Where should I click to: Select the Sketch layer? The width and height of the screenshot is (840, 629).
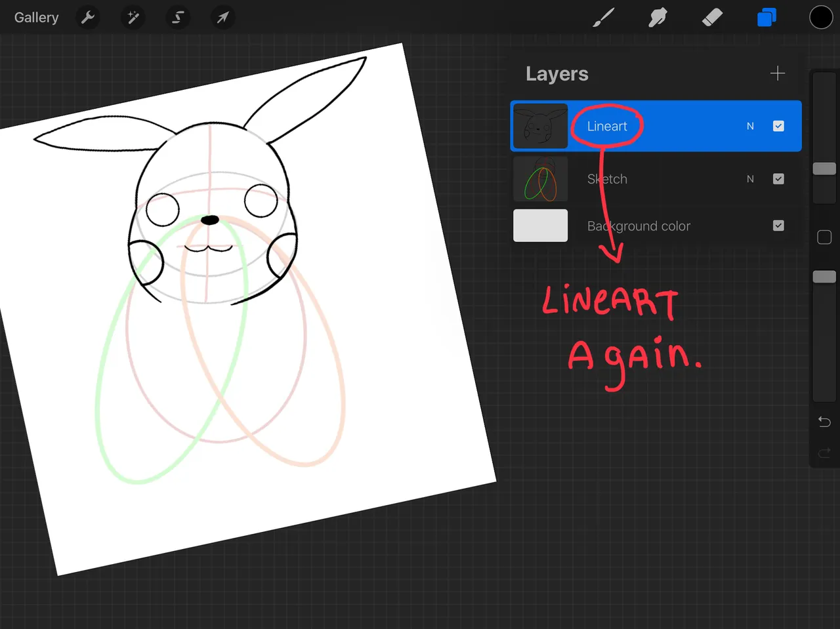click(x=656, y=179)
